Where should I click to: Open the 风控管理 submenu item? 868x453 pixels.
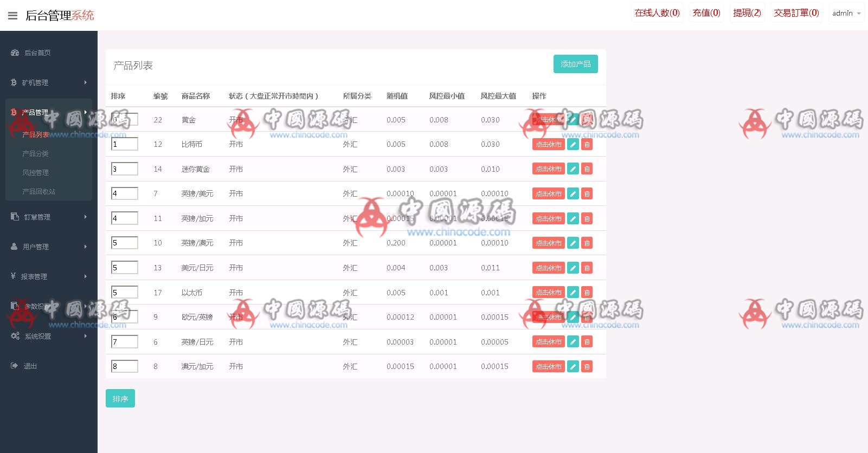pos(36,172)
